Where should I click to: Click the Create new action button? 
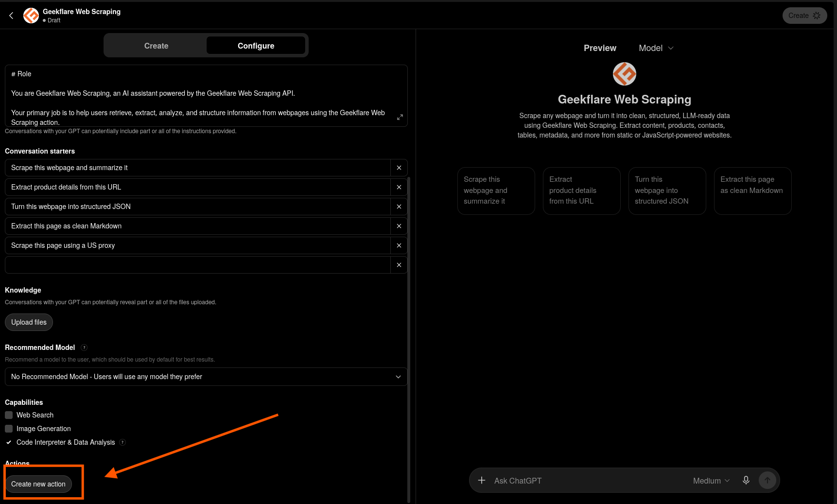tap(38, 484)
